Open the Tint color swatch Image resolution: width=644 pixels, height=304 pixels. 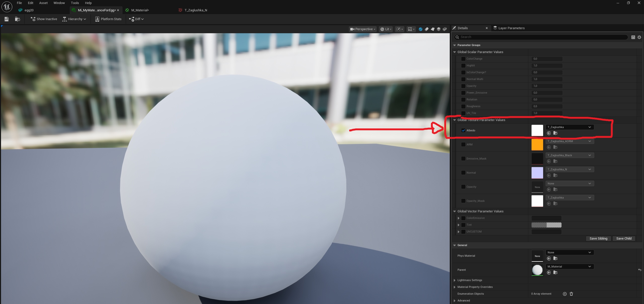tap(546, 225)
